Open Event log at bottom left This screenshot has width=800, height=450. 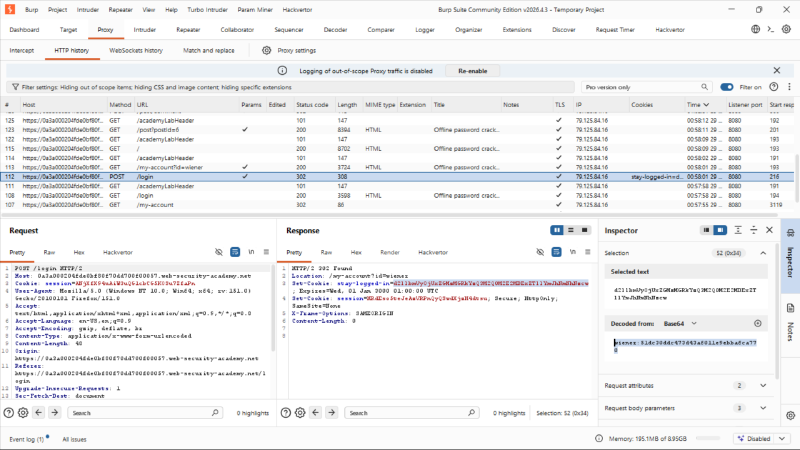(x=27, y=439)
